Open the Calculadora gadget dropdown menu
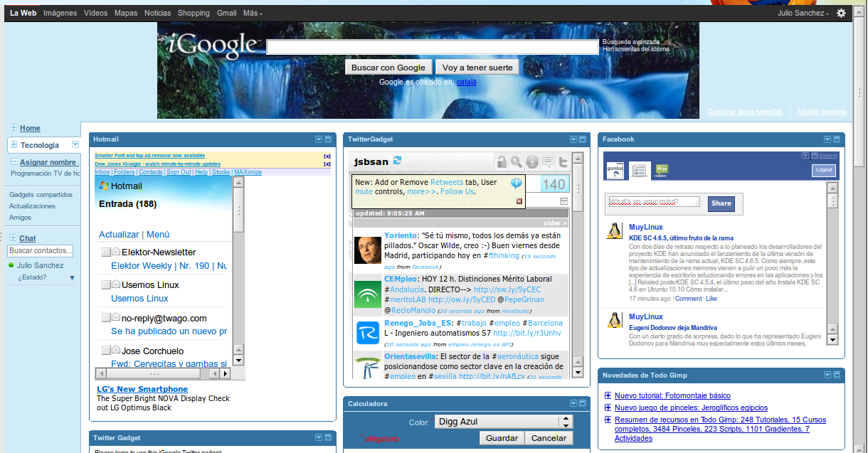The height and width of the screenshot is (453, 868). coord(573,404)
